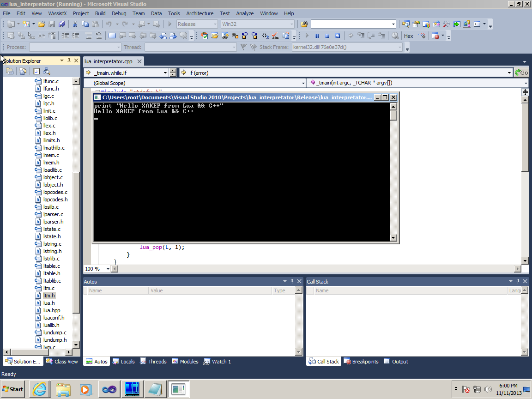
Task: Open the Debug menu
Action: [119, 13]
